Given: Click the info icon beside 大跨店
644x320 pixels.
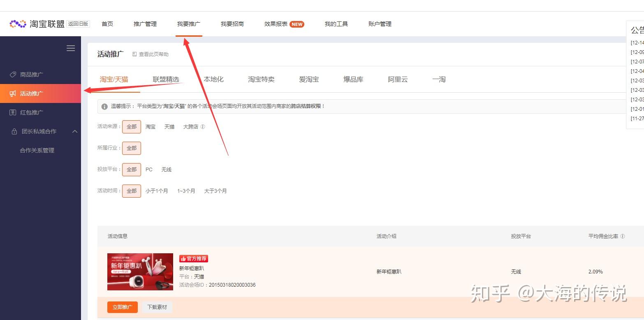Looking at the screenshot, I should (203, 127).
